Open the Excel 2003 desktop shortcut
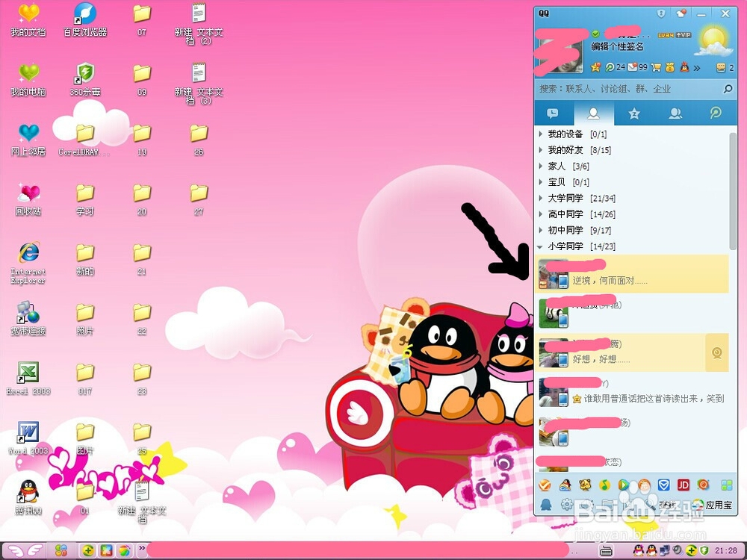 click(28, 379)
